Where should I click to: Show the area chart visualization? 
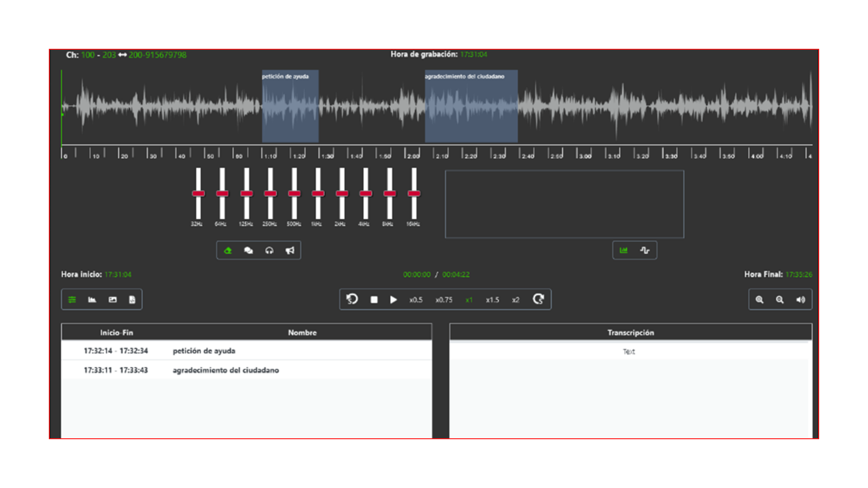(623, 250)
